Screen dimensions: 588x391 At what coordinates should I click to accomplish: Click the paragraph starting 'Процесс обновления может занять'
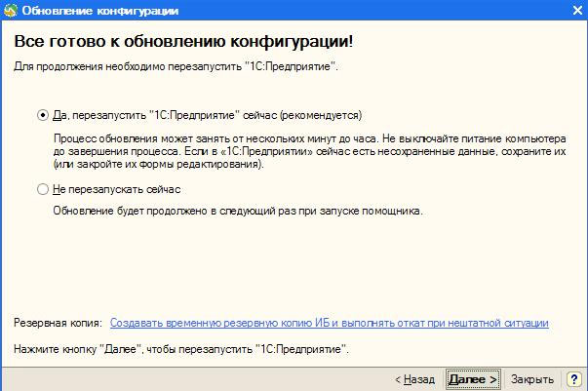[x=309, y=151]
